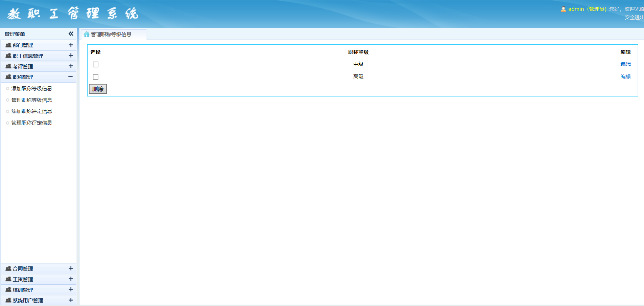Click the 教职工管理系统 title logo
Screen dimensions: 644x306
pos(73,14)
